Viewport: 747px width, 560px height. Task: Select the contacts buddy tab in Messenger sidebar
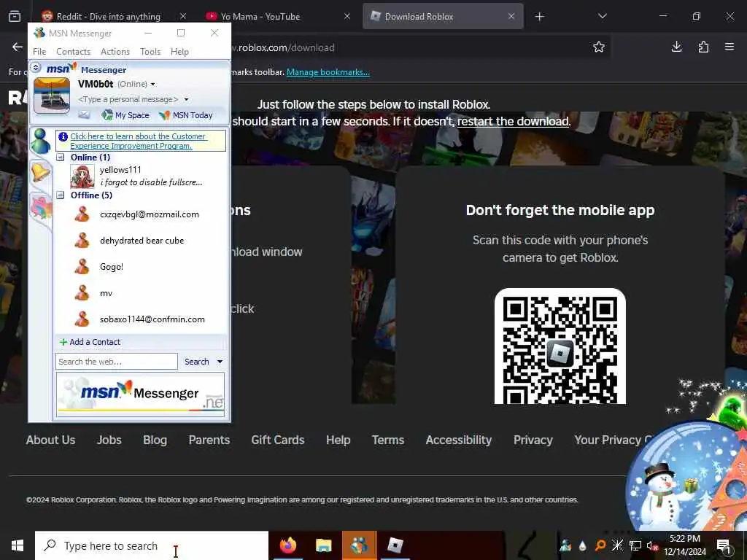[x=41, y=141]
